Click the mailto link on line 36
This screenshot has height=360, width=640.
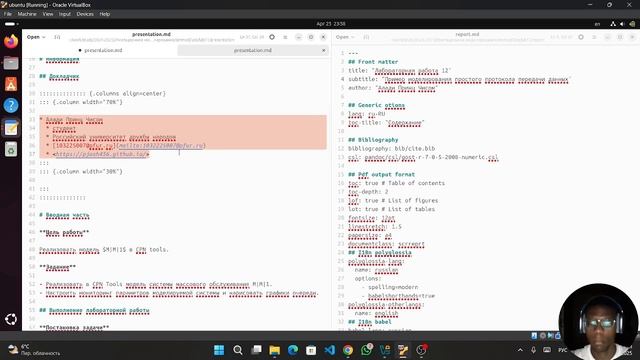point(160,146)
